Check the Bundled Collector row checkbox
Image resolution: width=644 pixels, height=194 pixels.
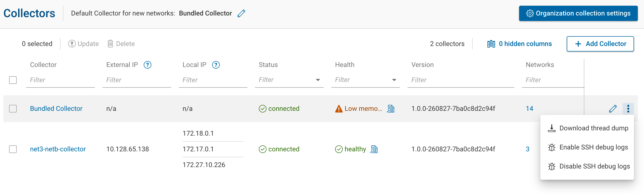click(13, 109)
